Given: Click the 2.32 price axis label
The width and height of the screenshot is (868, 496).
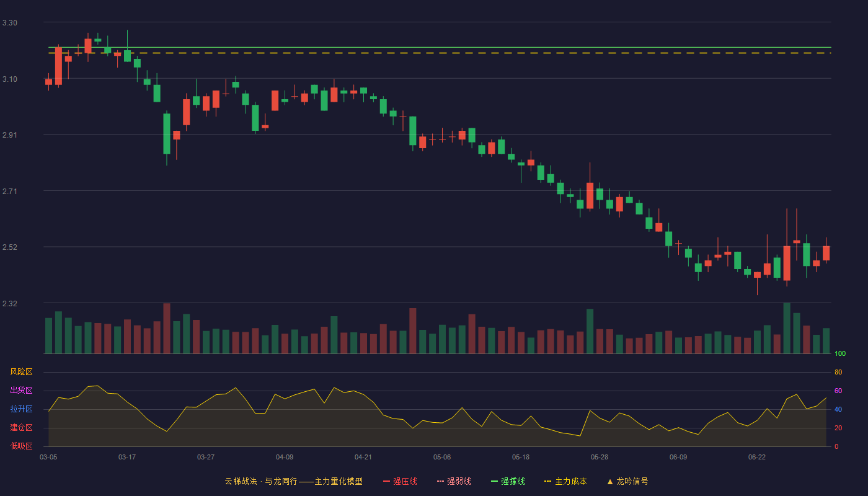Looking at the screenshot, I should pyautogui.click(x=10, y=304).
